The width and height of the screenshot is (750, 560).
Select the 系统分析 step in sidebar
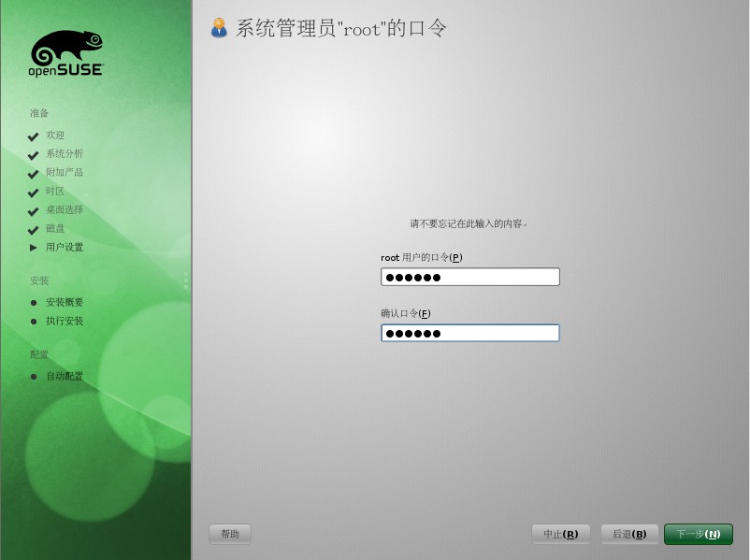tap(65, 153)
